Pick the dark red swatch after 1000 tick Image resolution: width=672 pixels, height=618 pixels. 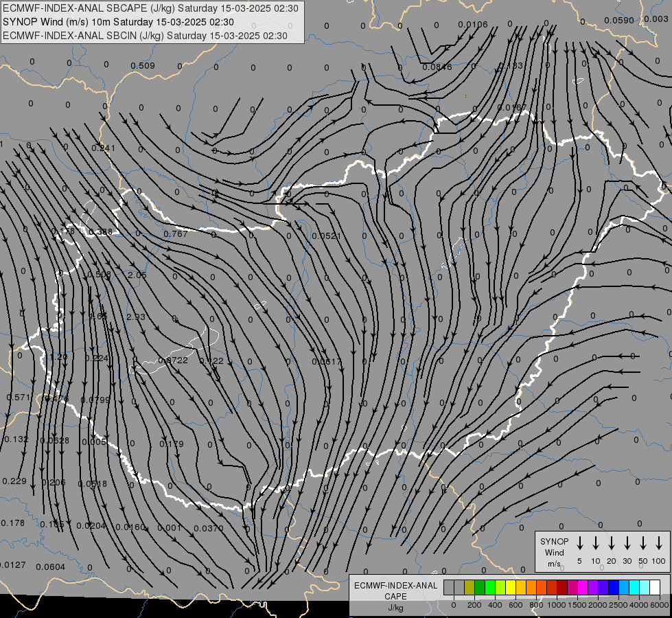click(x=562, y=588)
